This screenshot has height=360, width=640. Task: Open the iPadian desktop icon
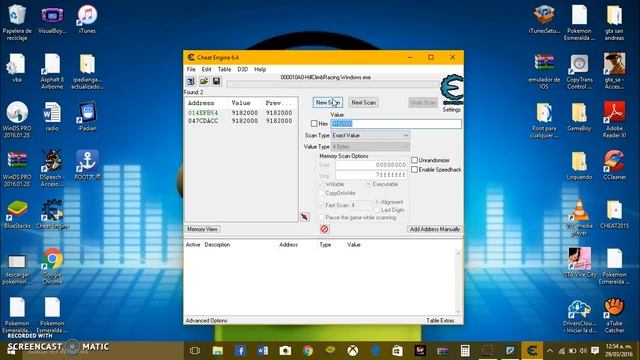87,117
